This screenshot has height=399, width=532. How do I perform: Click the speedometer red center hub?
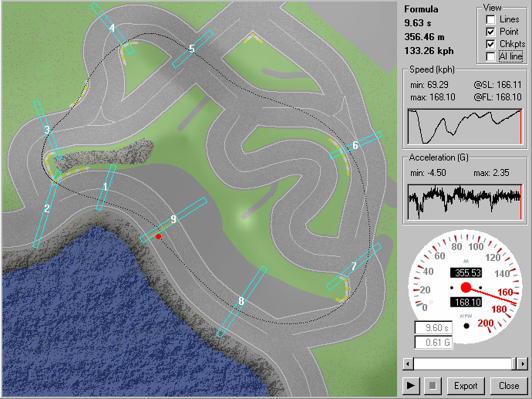pyautogui.click(x=466, y=288)
